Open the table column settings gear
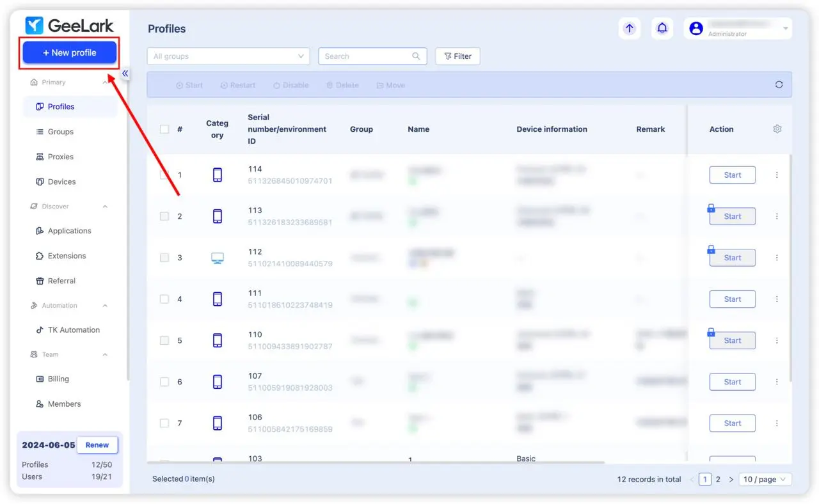 click(777, 129)
